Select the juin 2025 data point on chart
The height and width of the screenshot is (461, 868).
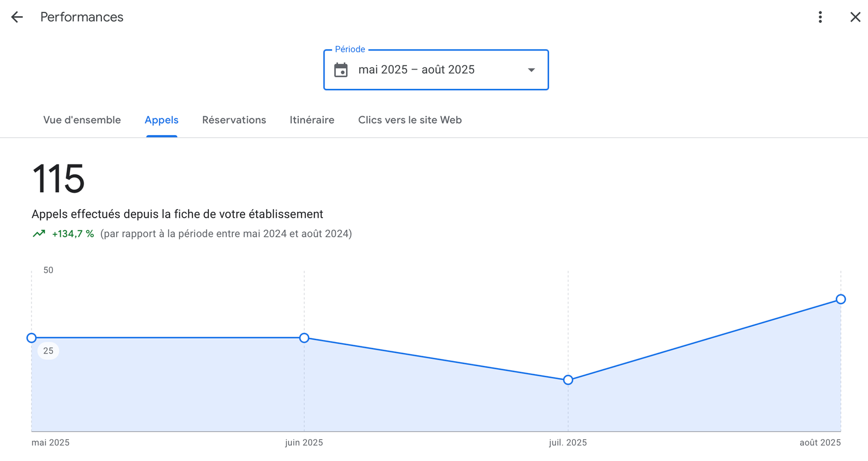304,338
